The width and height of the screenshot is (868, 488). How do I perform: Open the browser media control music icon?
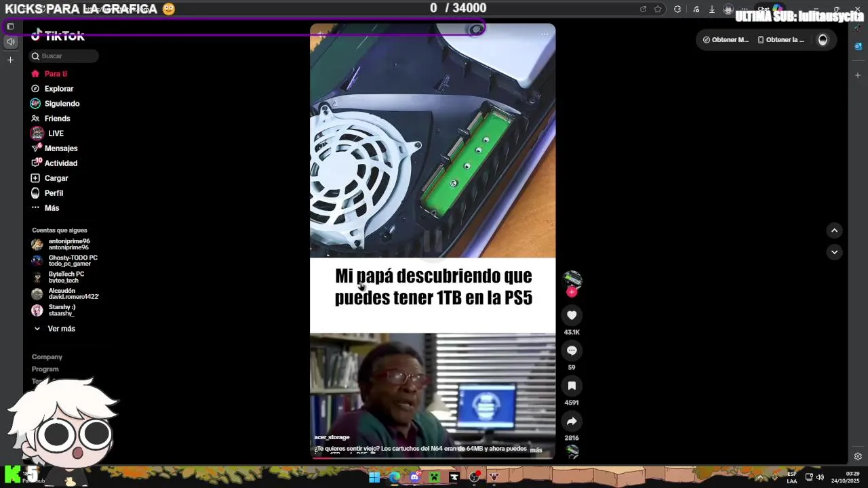[696, 9]
